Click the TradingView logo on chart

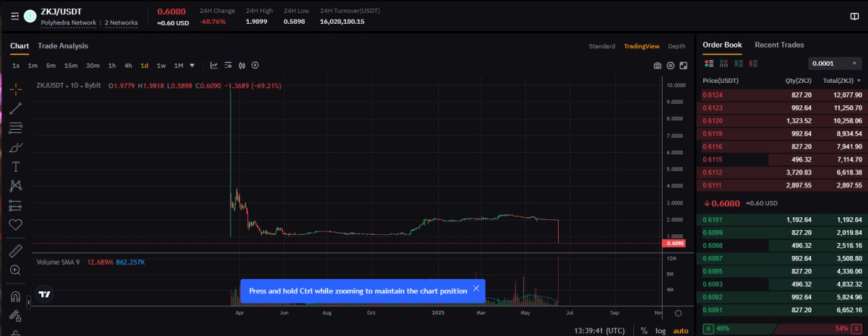click(45, 295)
